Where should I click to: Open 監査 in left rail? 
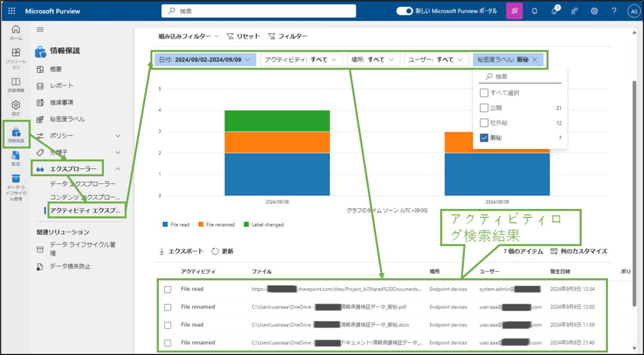pyautogui.click(x=16, y=159)
